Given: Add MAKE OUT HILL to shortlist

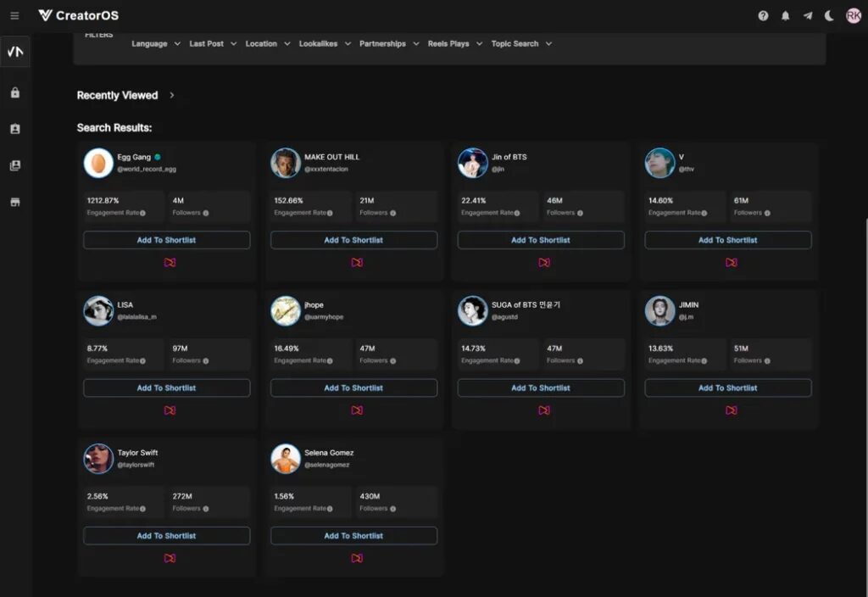Looking at the screenshot, I should [x=353, y=240].
